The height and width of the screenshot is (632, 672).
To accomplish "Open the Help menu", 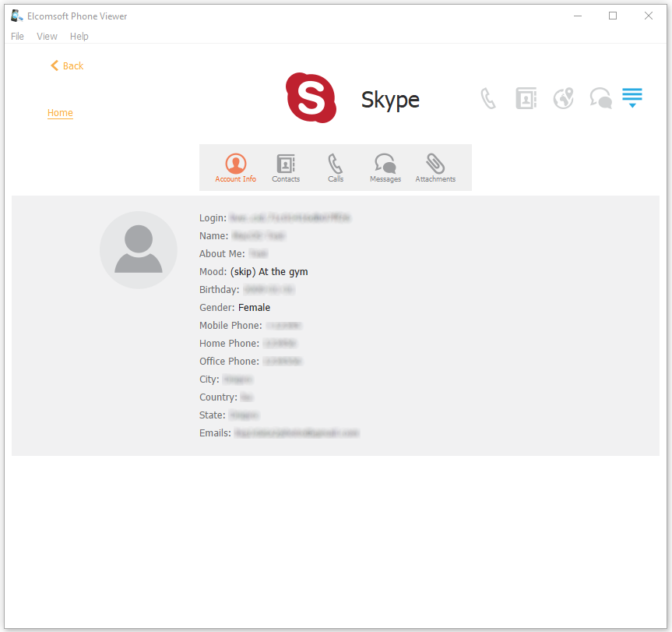I will click(x=79, y=37).
